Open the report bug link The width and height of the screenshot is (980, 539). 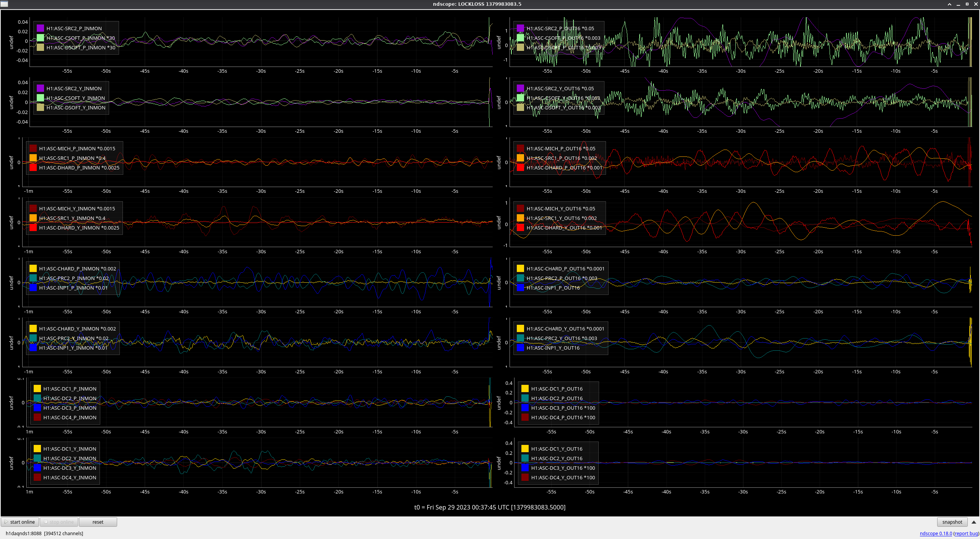(x=966, y=533)
